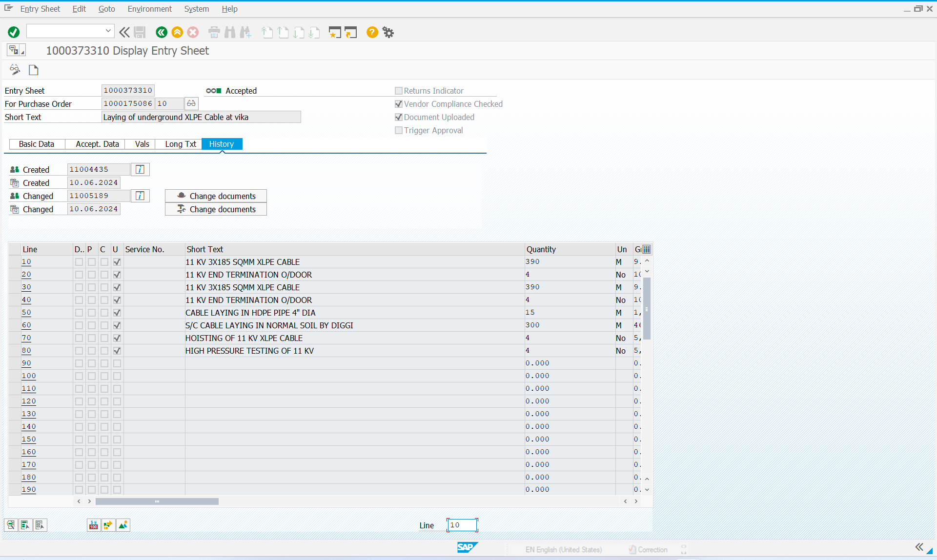Viewport: 937px width, 560px height.
Task: Click the red Cancel icon
Action: click(193, 32)
